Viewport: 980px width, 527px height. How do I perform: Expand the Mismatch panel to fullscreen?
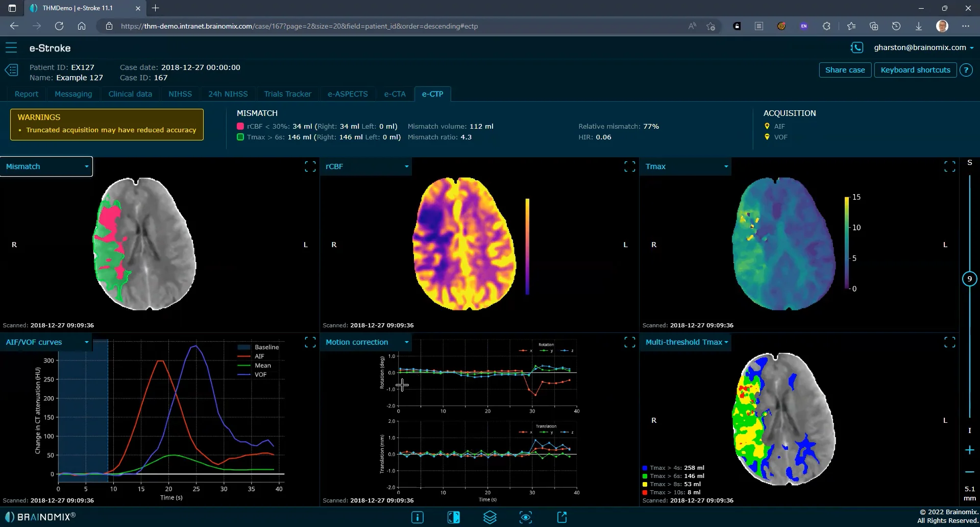point(310,166)
